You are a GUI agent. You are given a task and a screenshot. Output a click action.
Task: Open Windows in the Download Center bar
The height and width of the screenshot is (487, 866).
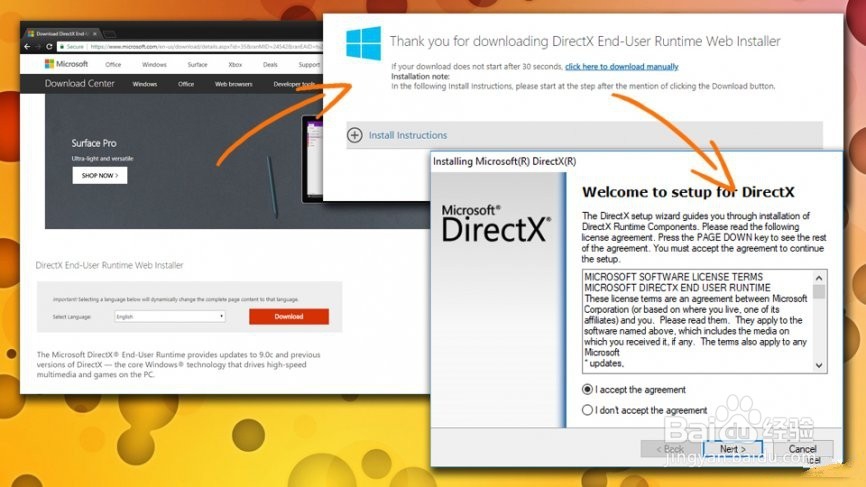pos(145,84)
